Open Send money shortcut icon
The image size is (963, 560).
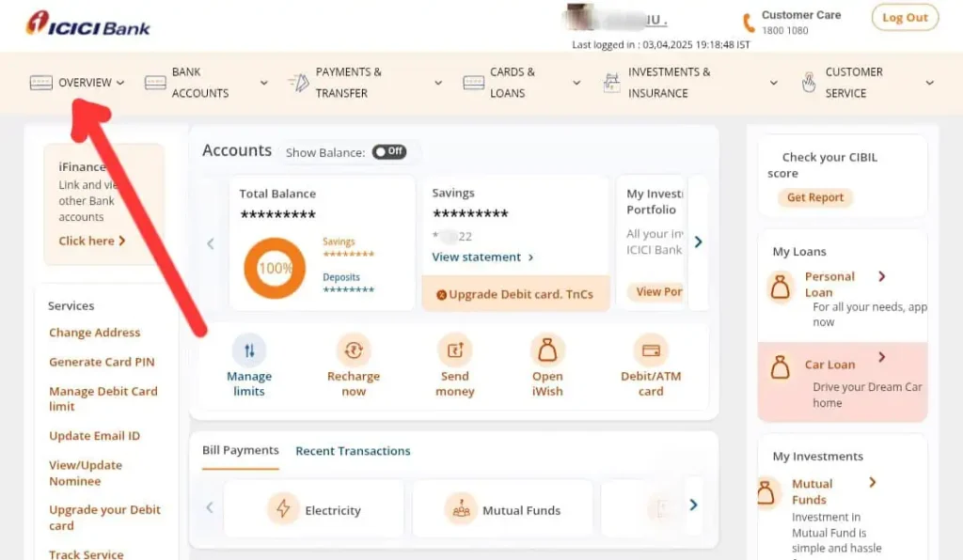click(x=455, y=350)
